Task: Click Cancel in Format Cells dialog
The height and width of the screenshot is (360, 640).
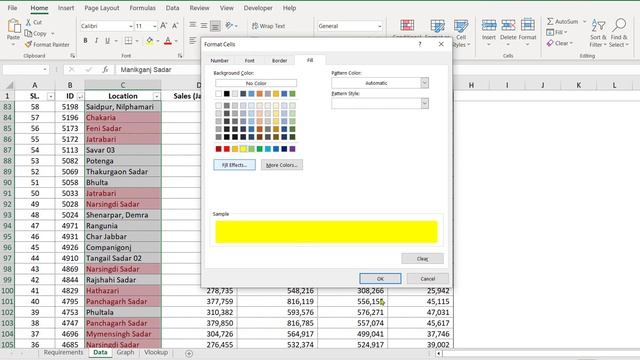Action: coord(427,279)
